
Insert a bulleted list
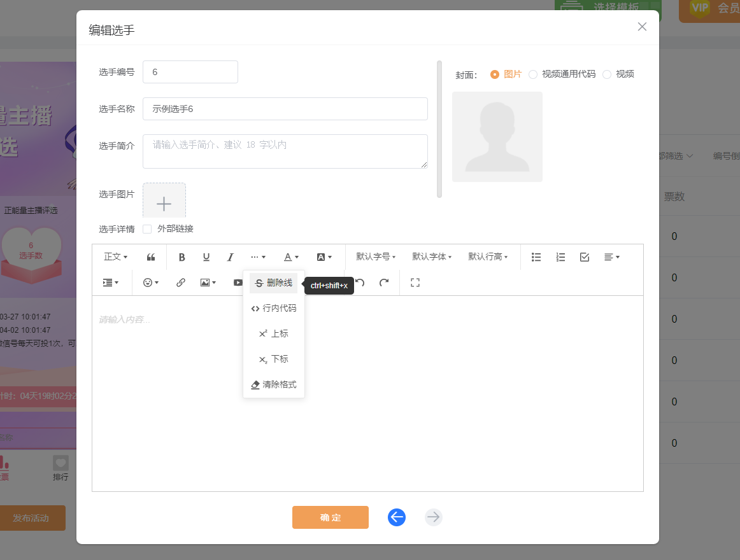pyautogui.click(x=536, y=257)
